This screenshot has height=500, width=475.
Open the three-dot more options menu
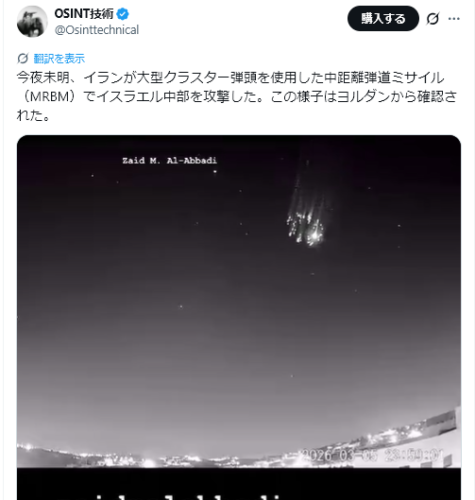click(x=454, y=19)
